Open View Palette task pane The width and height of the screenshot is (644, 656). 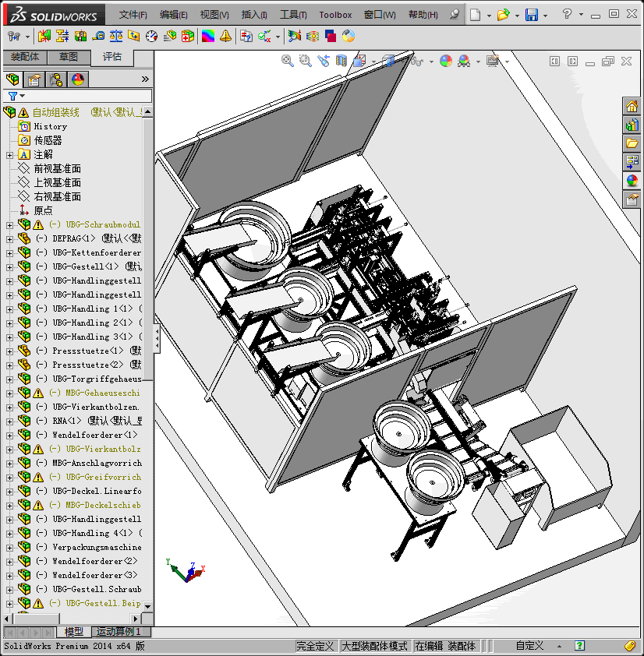[632, 162]
